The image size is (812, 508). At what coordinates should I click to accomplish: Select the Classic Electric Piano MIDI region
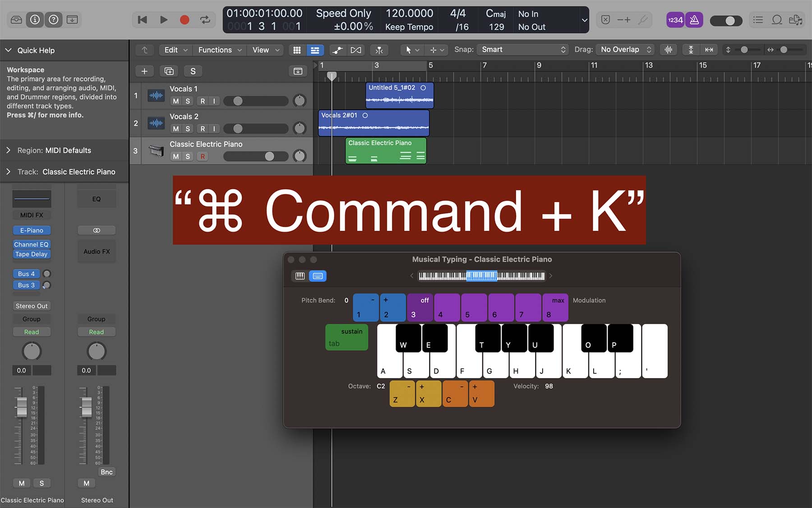click(386, 150)
